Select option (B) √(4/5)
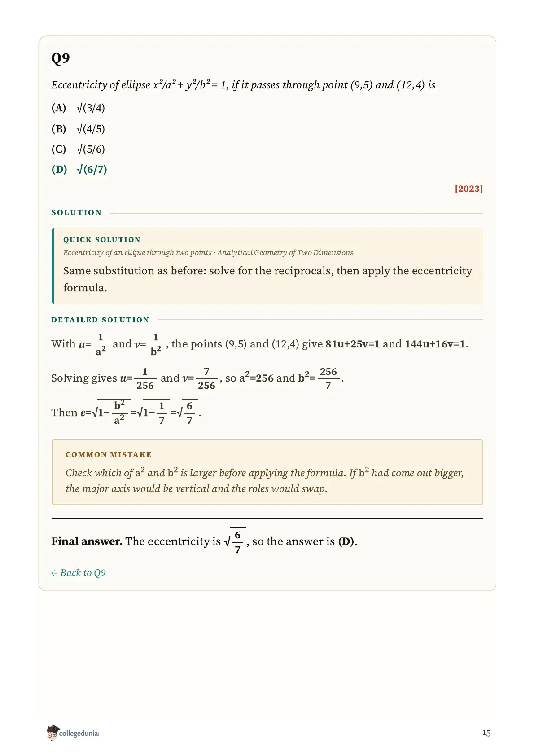Viewport: 534px width, 756px height. point(78,129)
